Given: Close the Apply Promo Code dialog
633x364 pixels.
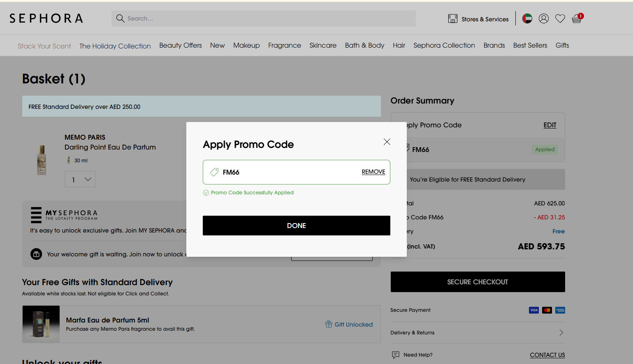Looking at the screenshot, I should click(x=387, y=142).
